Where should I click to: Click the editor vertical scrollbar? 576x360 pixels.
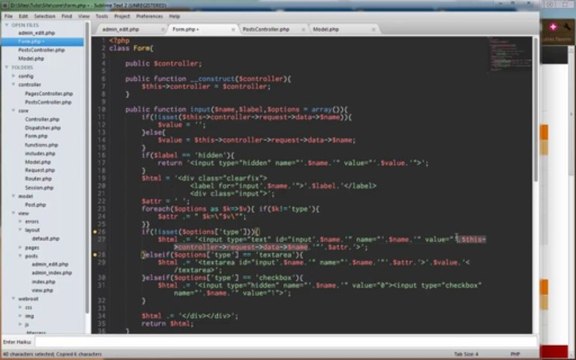point(536,108)
